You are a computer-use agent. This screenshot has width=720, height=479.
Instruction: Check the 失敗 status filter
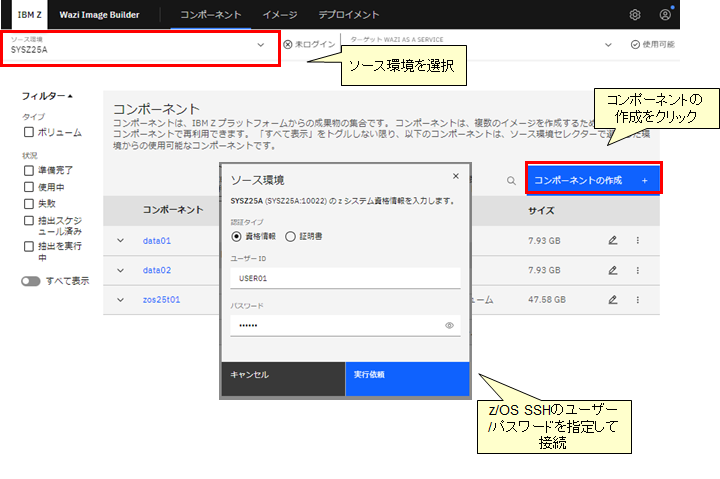[x=29, y=203]
